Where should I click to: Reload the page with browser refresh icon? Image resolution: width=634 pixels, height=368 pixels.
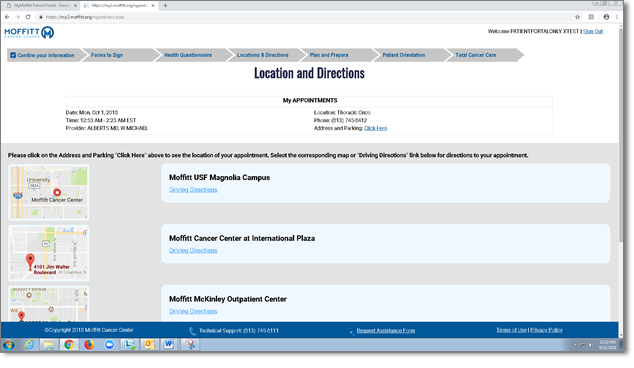click(28, 17)
